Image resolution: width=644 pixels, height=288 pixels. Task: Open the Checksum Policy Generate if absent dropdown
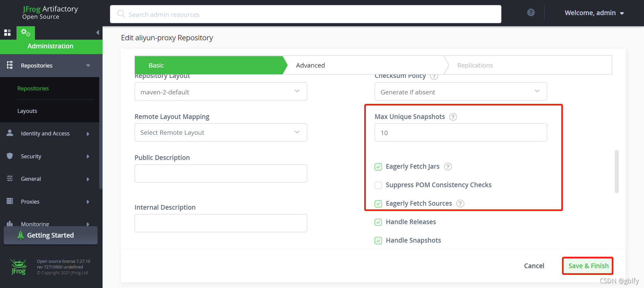click(461, 91)
